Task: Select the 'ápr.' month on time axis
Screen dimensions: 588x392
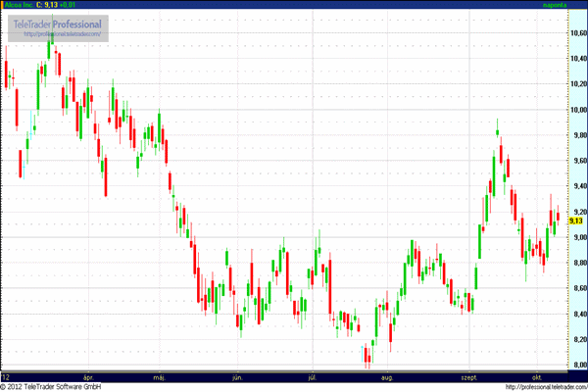Action: point(89,376)
